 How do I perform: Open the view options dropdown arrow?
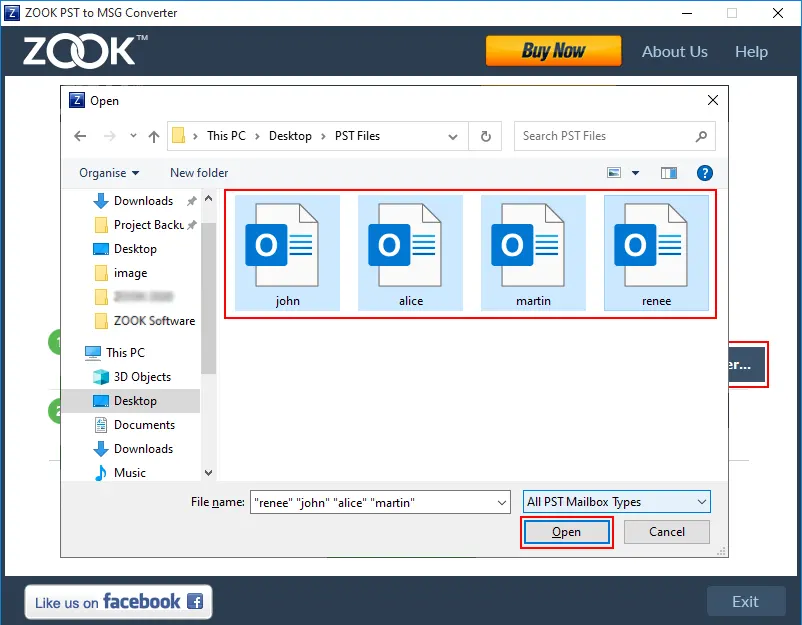point(635,173)
